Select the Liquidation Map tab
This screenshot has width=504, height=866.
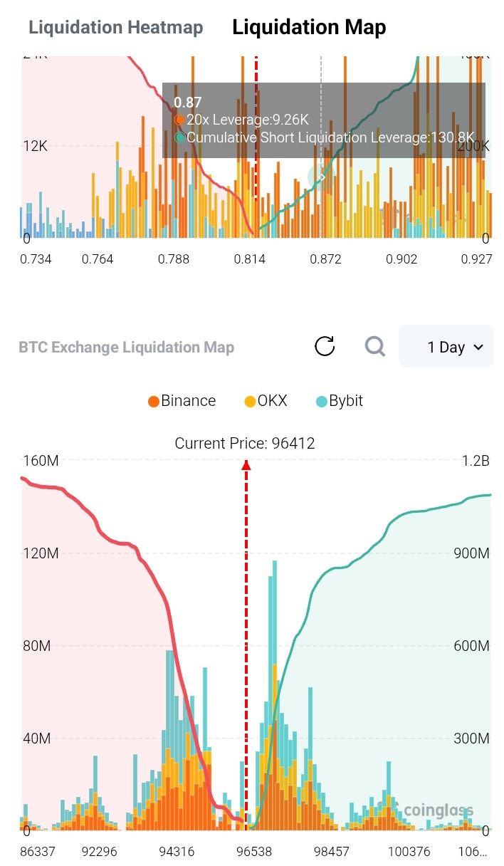(309, 28)
